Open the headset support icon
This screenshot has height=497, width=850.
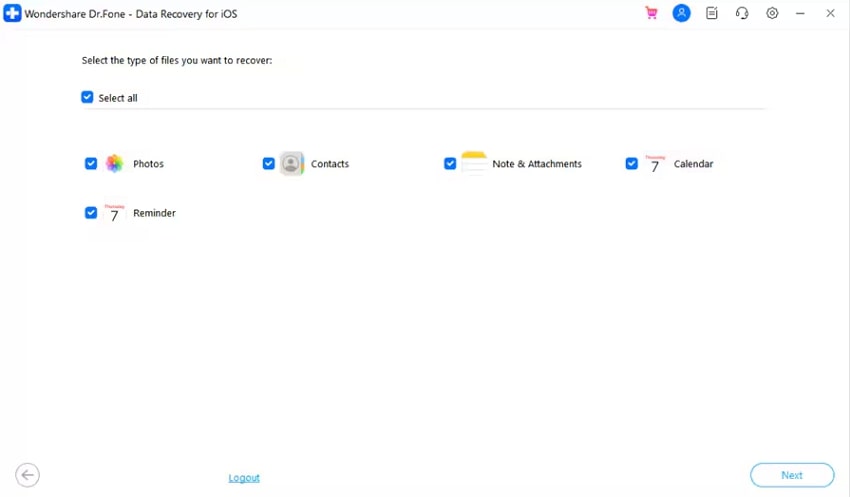tap(742, 13)
